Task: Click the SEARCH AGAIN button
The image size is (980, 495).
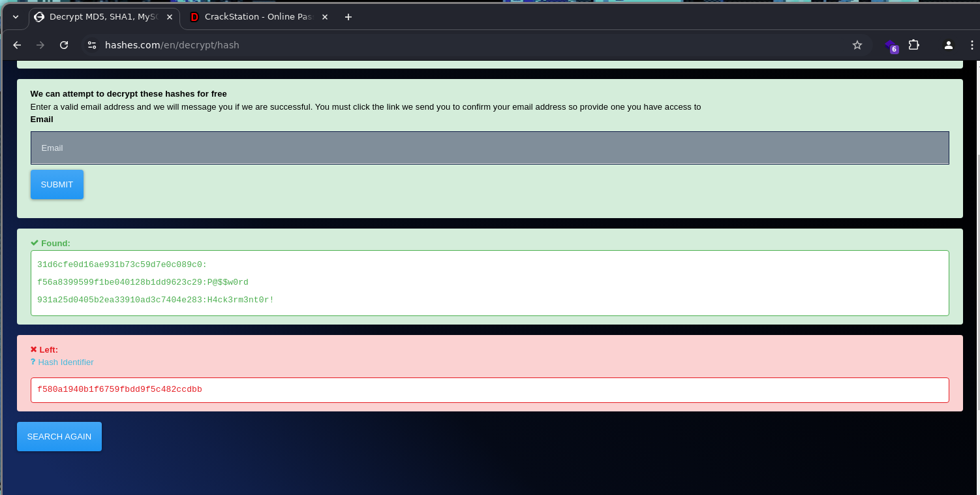Action: point(59,436)
